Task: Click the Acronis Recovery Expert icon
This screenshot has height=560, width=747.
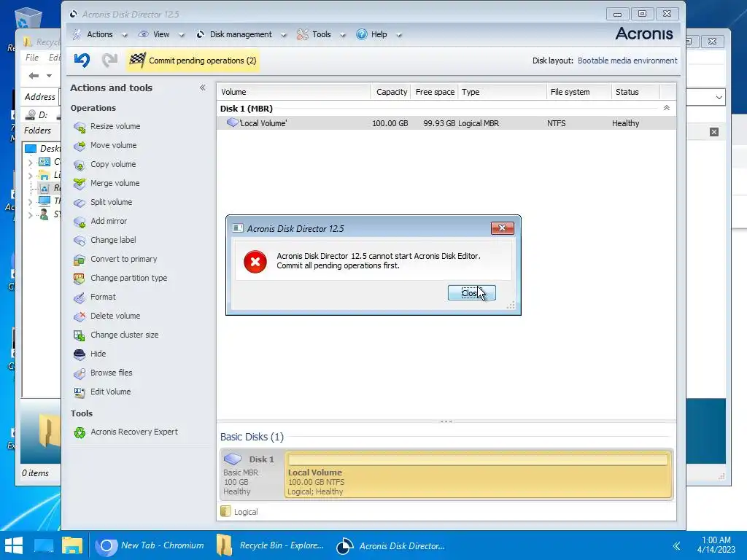Action: [x=80, y=432]
